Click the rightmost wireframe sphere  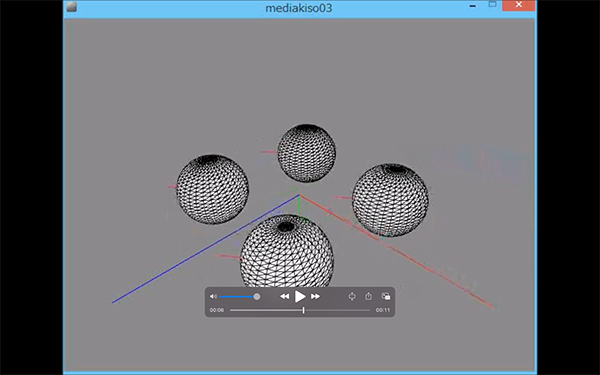click(x=390, y=200)
